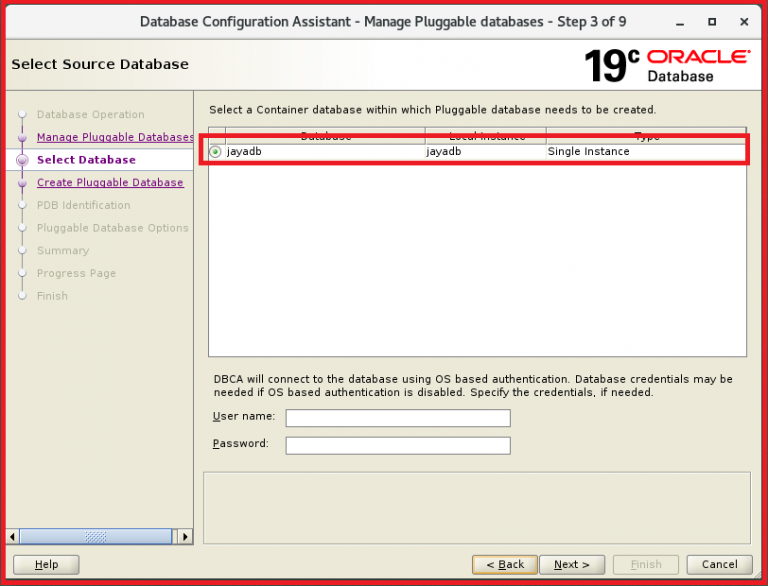This screenshot has width=768, height=586.
Task: Click the sidebar scrollbar left arrow
Action: click(12, 537)
